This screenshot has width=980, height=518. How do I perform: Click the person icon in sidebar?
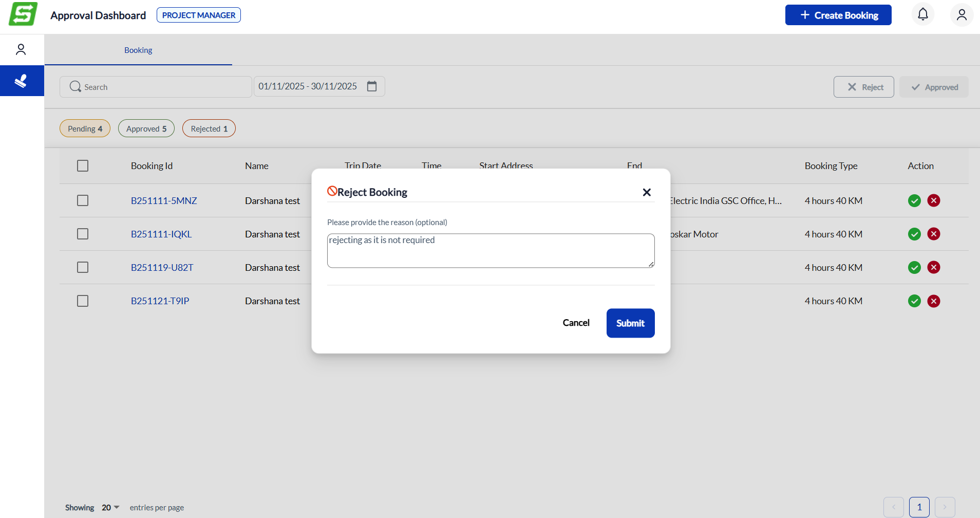coord(21,49)
